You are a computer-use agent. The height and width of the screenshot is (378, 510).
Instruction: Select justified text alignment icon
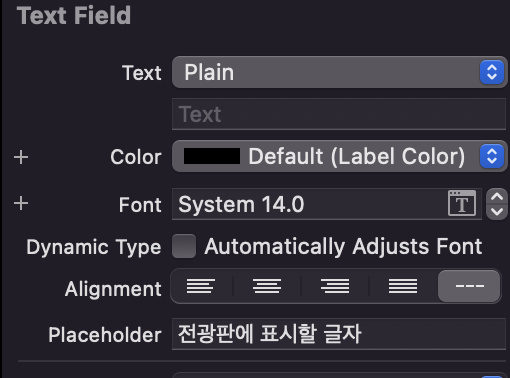click(403, 286)
